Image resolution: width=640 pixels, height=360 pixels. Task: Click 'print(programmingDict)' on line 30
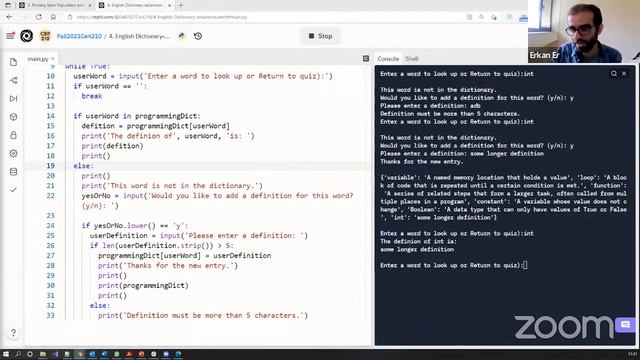tap(143, 285)
